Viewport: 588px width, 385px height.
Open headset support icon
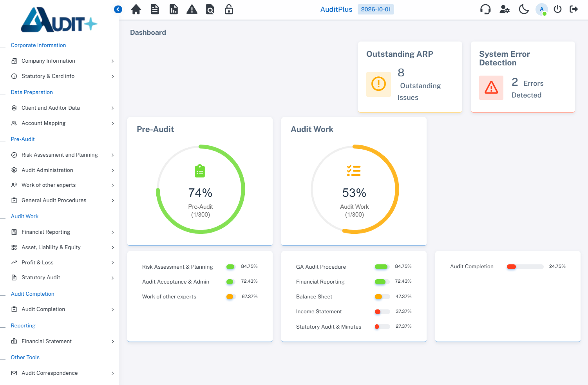485,9
